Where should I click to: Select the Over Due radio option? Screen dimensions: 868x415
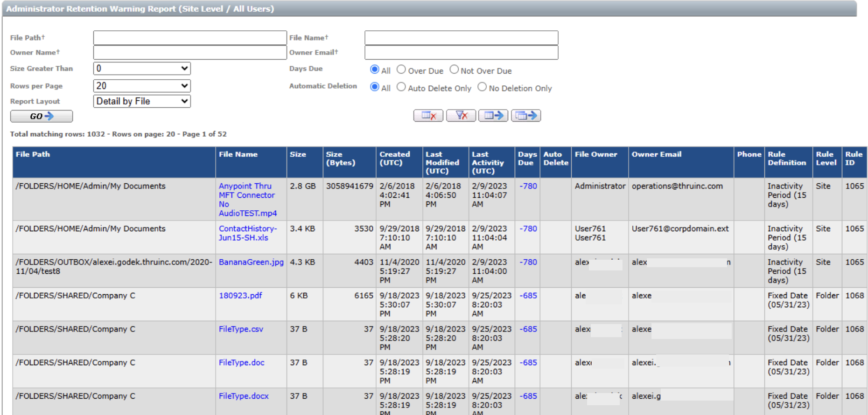(401, 69)
